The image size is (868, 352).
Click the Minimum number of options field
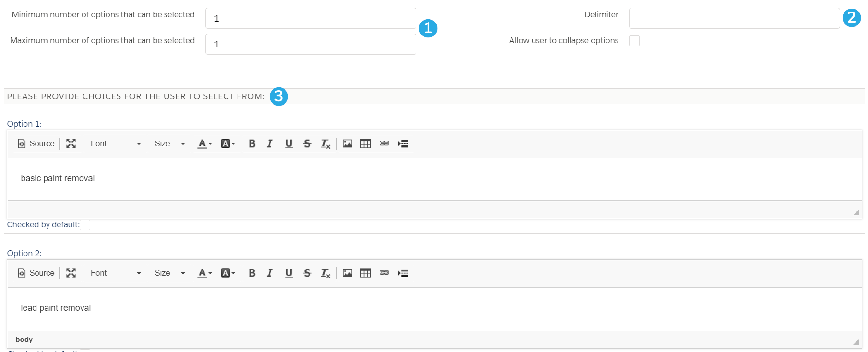[x=311, y=18]
